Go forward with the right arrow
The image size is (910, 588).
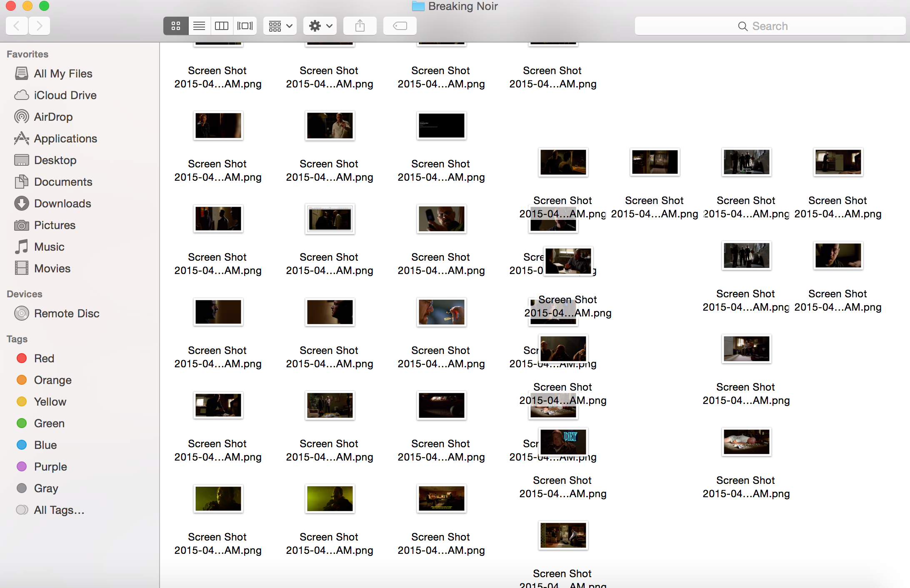(40, 26)
